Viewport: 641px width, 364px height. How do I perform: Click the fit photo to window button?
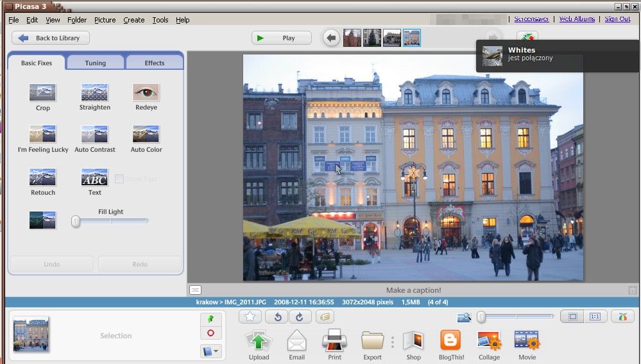coord(573,317)
